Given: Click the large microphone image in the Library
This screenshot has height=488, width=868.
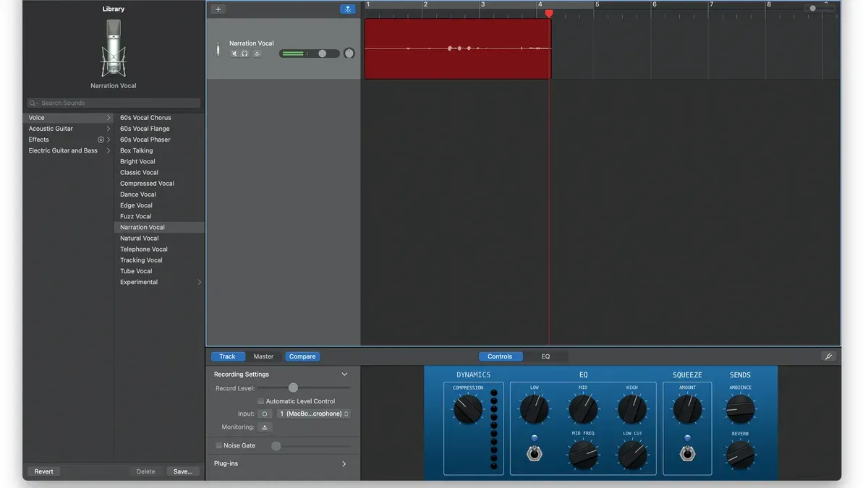Looking at the screenshot, I should 114,48.
